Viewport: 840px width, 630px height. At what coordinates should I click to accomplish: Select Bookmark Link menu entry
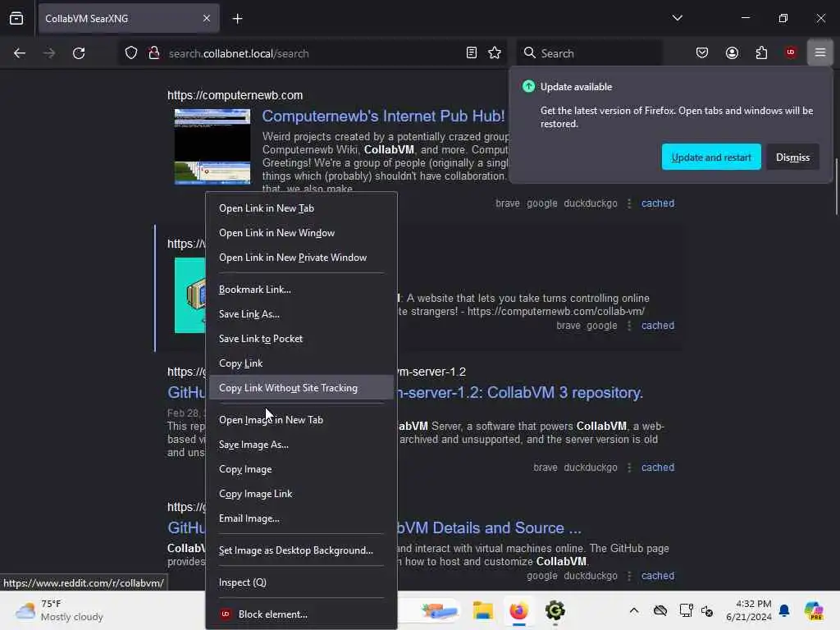click(x=302, y=290)
